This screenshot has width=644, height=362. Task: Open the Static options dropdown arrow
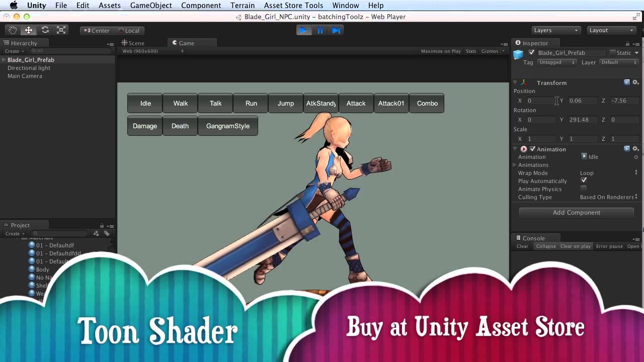point(636,53)
